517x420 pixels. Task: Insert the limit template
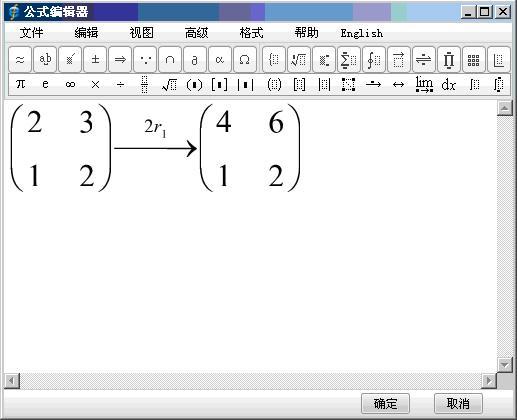424,85
